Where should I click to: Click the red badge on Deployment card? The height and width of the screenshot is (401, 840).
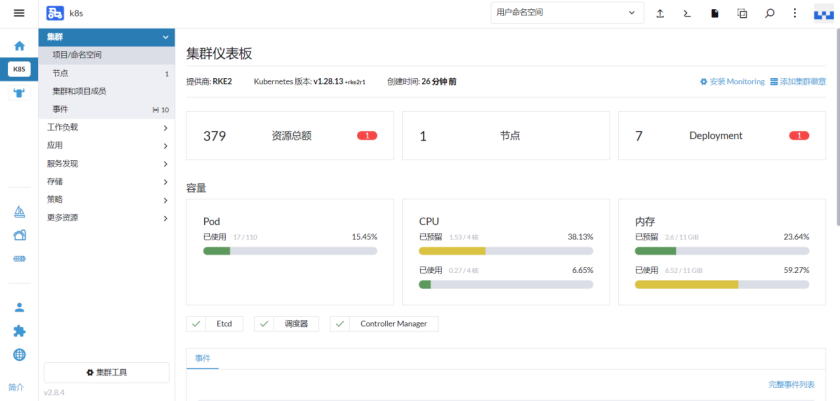pos(799,136)
